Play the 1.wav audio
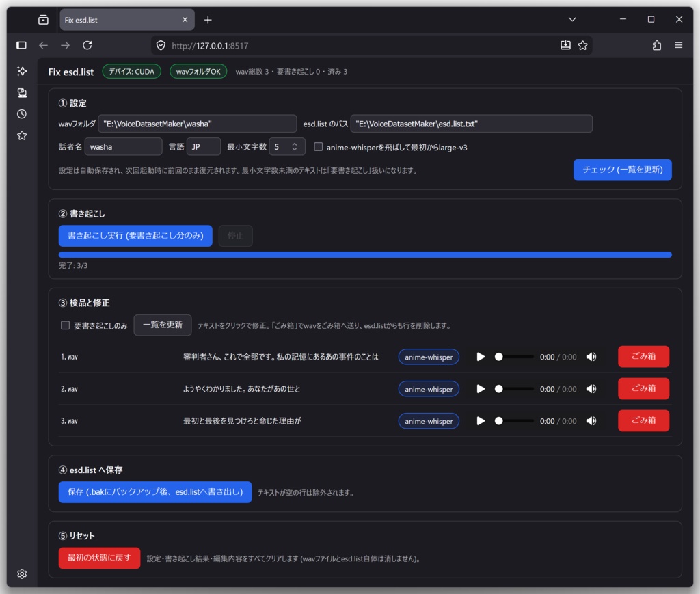Screen dimensions: 700x594 coord(481,357)
